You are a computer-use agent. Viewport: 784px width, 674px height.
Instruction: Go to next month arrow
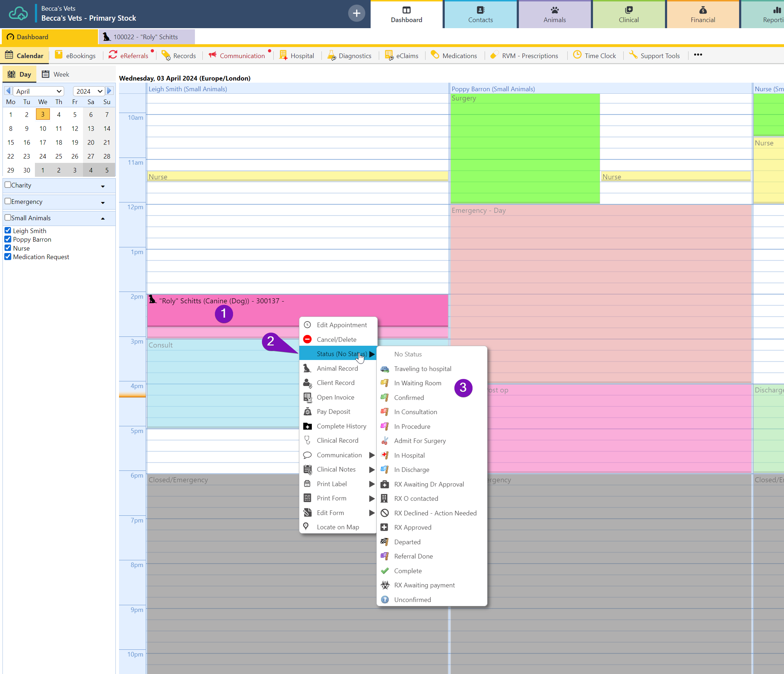pyautogui.click(x=109, y=91)
